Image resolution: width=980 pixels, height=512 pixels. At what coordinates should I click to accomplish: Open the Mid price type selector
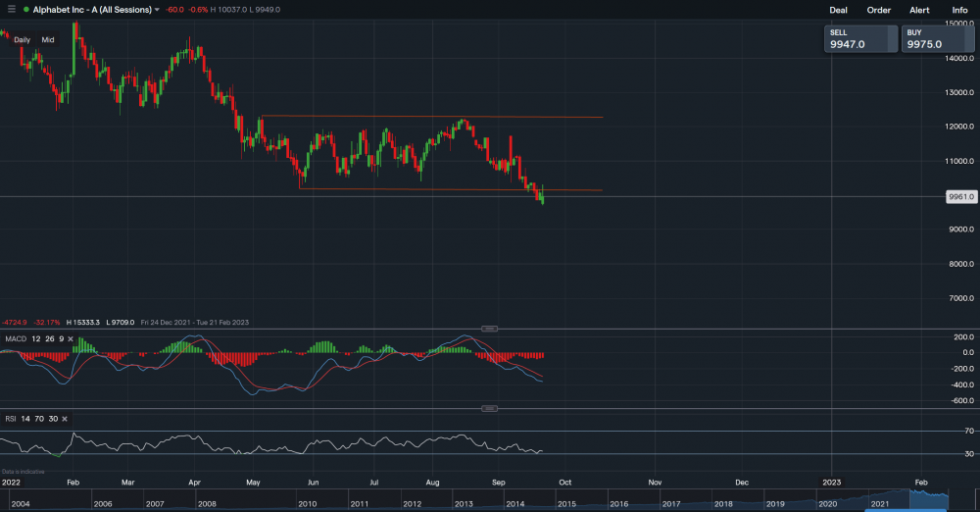(x=48, y=40)
